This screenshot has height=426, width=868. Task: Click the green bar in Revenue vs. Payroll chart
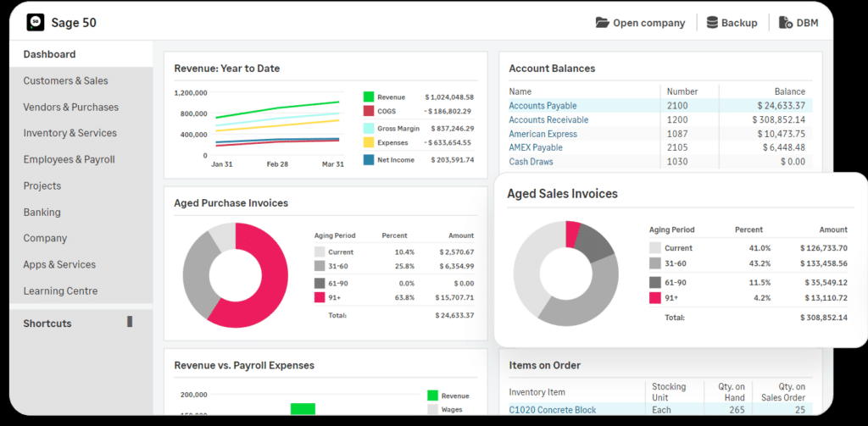[303, 409]
